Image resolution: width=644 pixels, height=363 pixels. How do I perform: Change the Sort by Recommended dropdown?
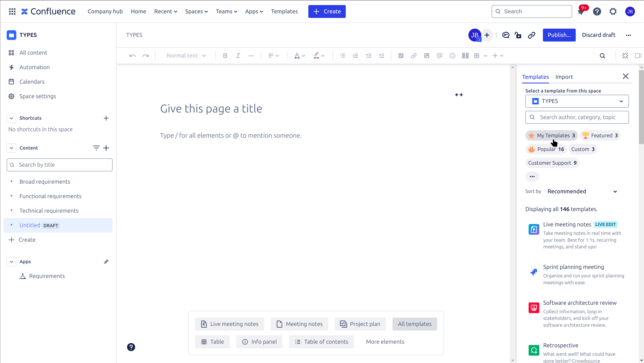tap(583, 191)
